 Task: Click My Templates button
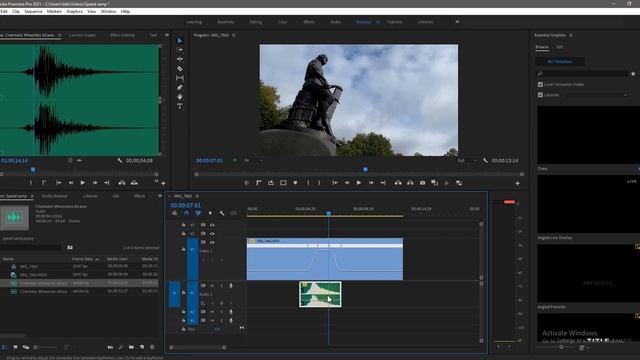[560, 62]
